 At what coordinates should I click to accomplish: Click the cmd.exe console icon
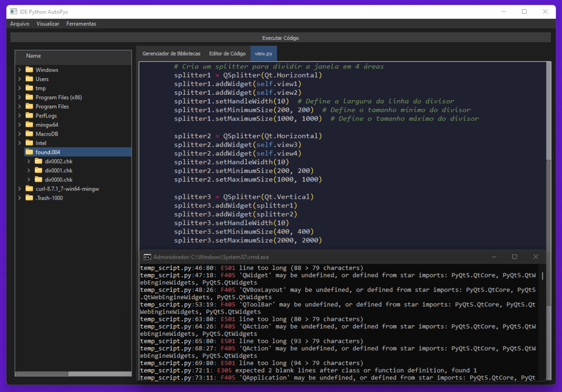point(147,257)
